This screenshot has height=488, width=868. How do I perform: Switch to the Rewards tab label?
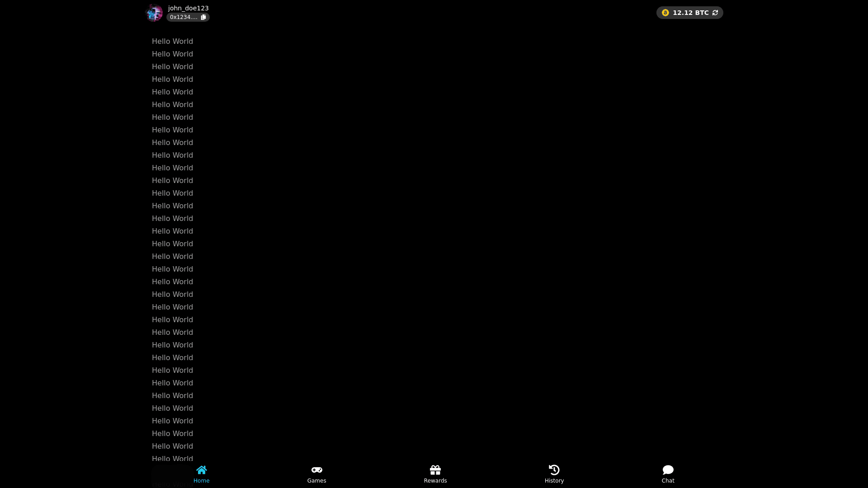(x=435, y=481)
